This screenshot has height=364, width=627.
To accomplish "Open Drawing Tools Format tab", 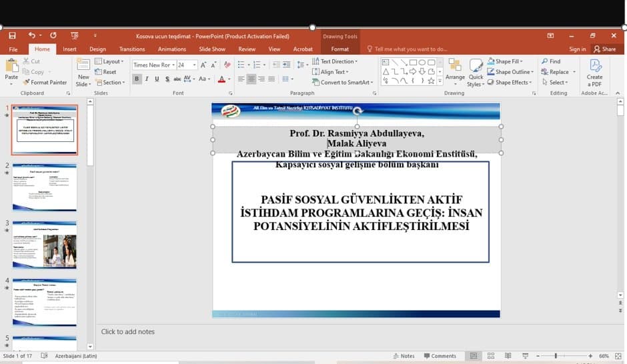I will tap(340, 49).
